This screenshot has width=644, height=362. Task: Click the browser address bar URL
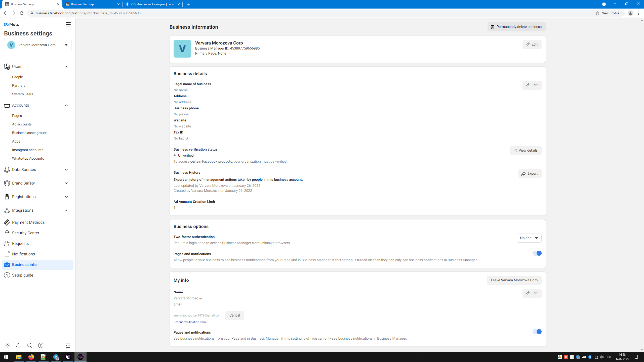89,13
